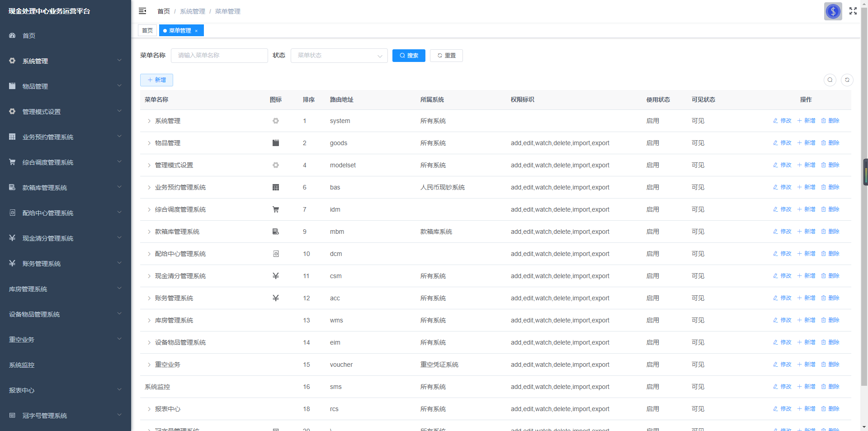The height and width of the screenshot is (431, 868).
Task: Click 修改 in the 综合调度管理系统 row
Action: (782, 209)
